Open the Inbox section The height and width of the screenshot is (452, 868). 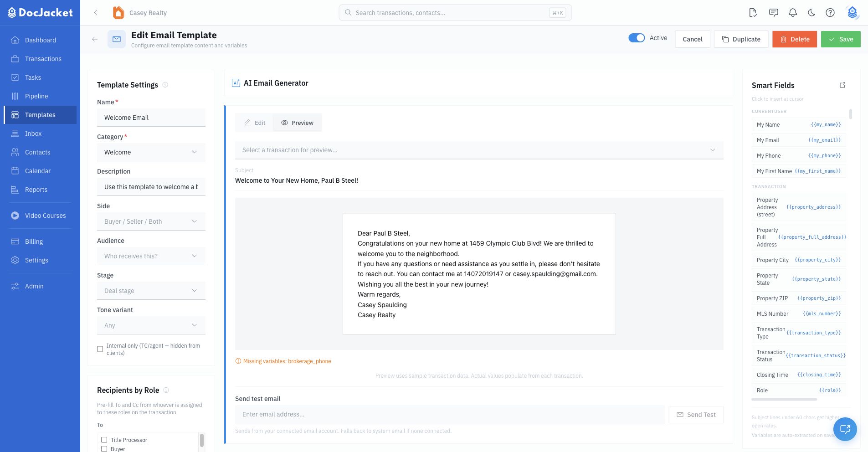tap(40, 134)
